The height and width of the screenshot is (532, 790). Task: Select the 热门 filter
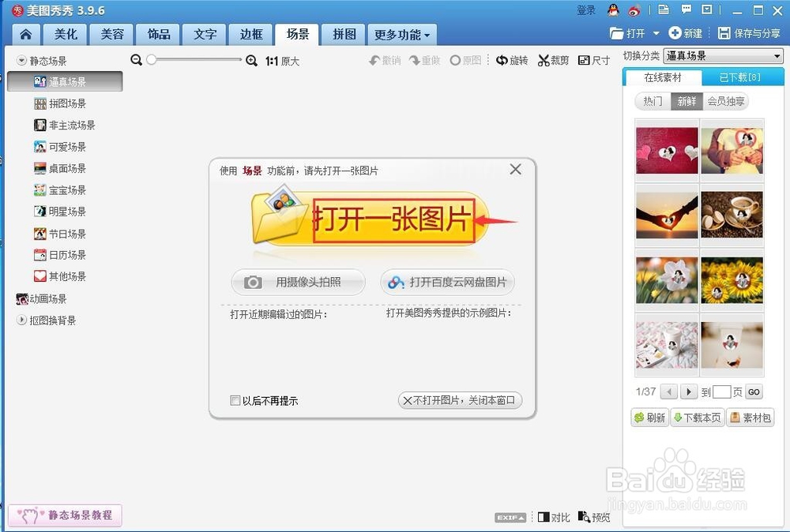point(653,101)
